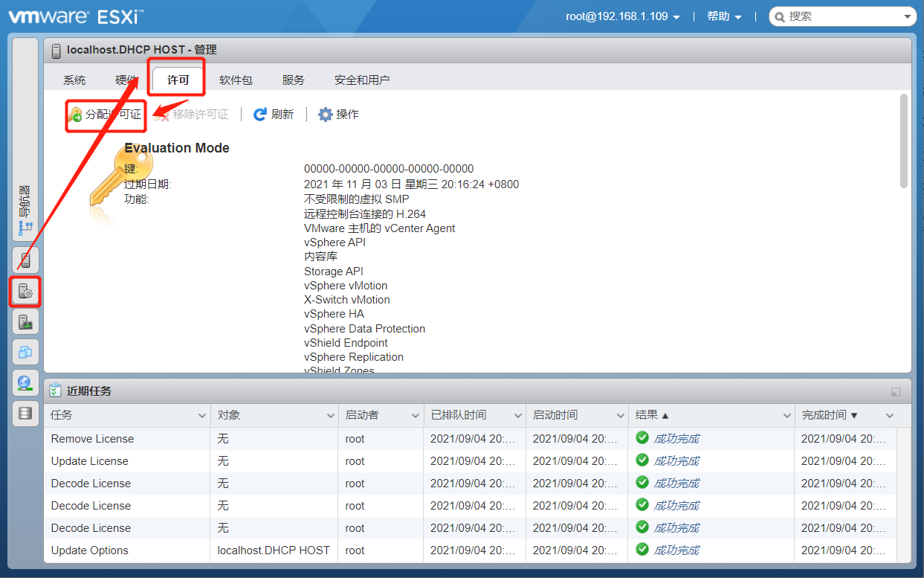
Task: Click the license key 00000-00000-00000-00000-00000
Action: coord(389,169)
